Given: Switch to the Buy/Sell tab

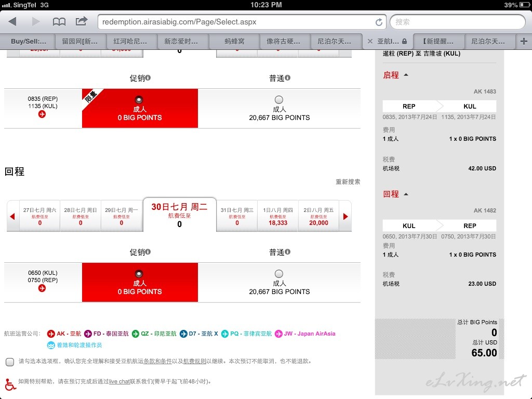Looking at the screenshot, I should pos(28,42).
